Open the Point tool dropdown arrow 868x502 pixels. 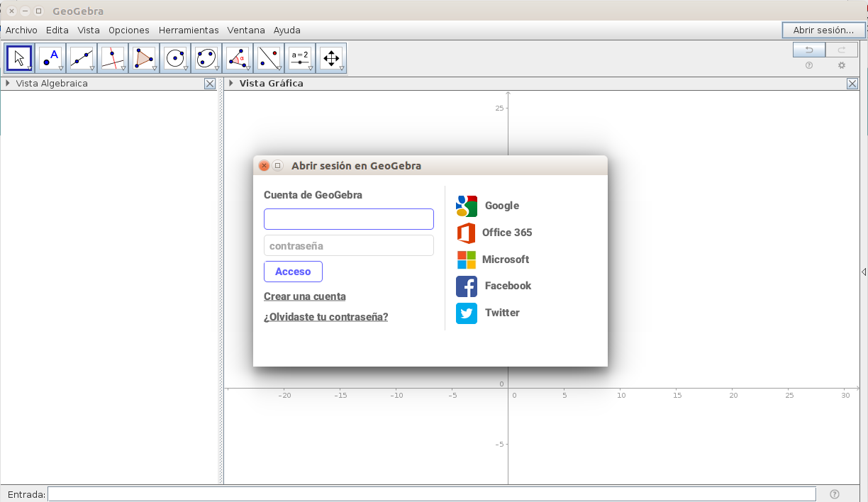pos(61,68)
